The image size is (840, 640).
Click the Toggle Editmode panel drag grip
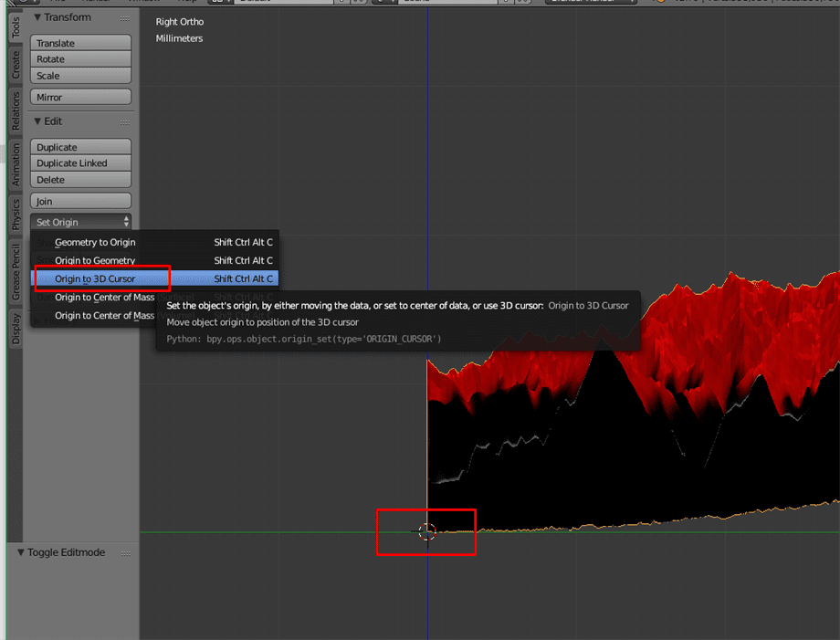click(x=125, y=553)
